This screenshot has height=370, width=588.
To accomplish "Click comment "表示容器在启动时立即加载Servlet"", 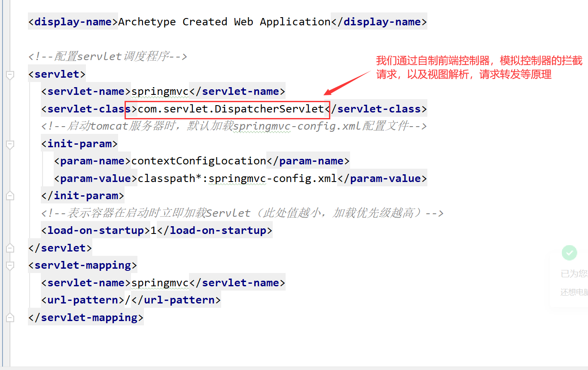I will tap(242, 213).
